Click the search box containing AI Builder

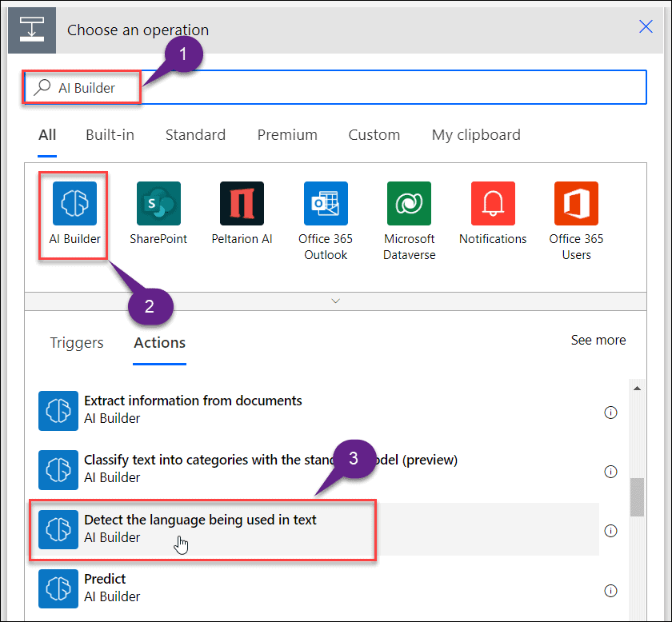tap(335, 87)
